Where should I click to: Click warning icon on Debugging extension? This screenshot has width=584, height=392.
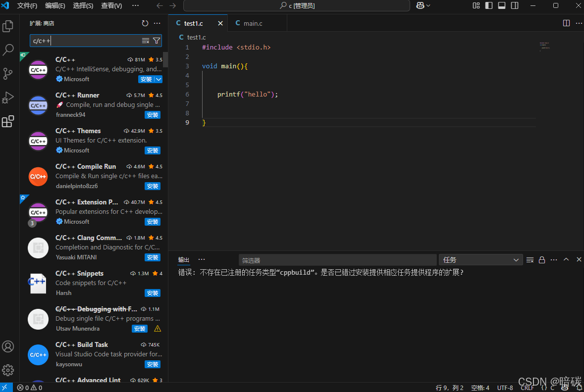(158, 329)
